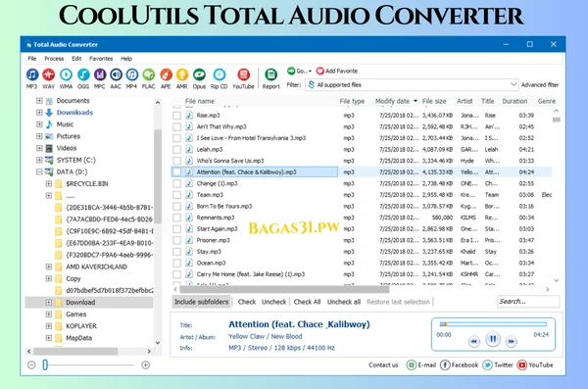Check the box for Team.mp3
Image resolution: width=588 pixels, height=389 pixels.
point(176,195)
